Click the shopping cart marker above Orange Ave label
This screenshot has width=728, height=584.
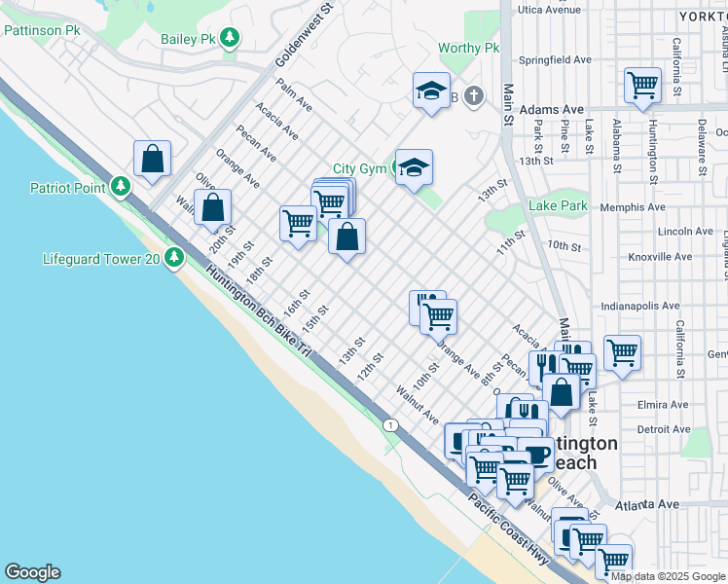coord(438,318)
